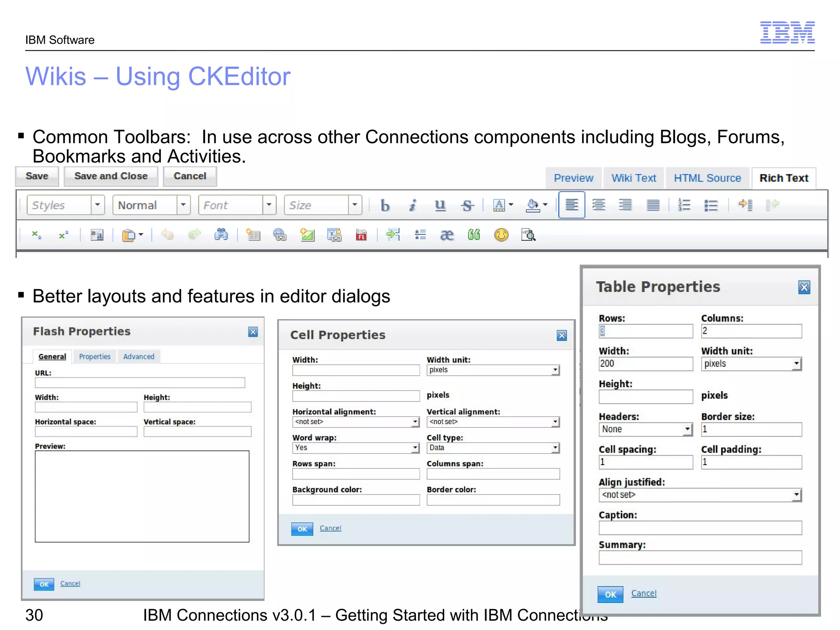Undo last action
The image size is (840, 630).
tap(167, 235)
